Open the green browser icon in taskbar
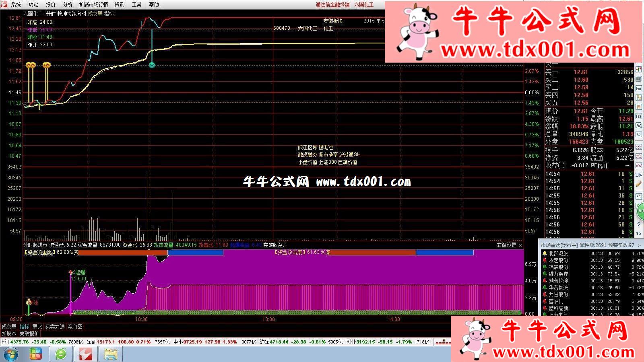This screenshot has width=644, height=362. (x=61, y=354)
